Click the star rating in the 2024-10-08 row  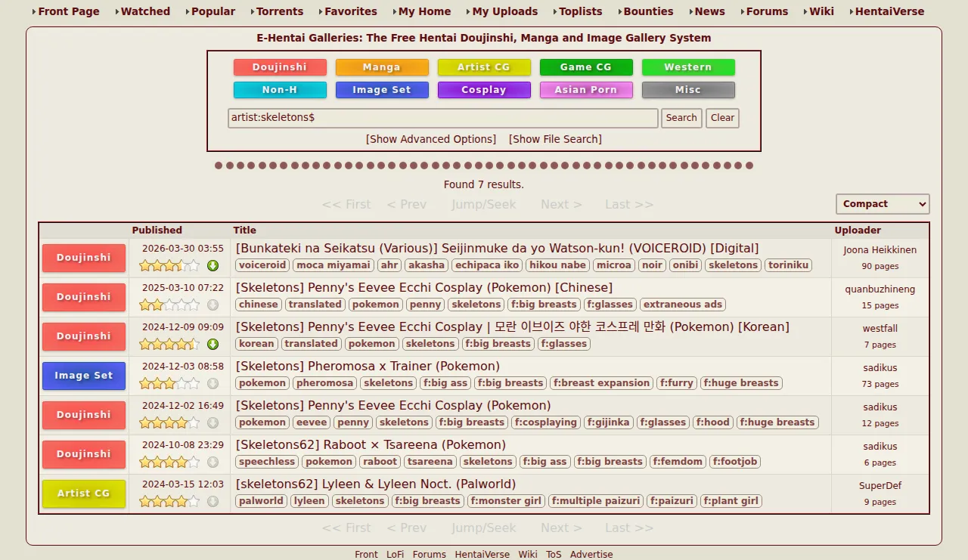click(169, 462)
